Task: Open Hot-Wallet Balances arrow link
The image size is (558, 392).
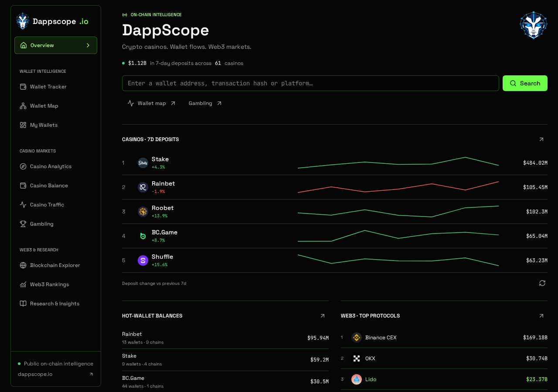Action: [323, 316]
